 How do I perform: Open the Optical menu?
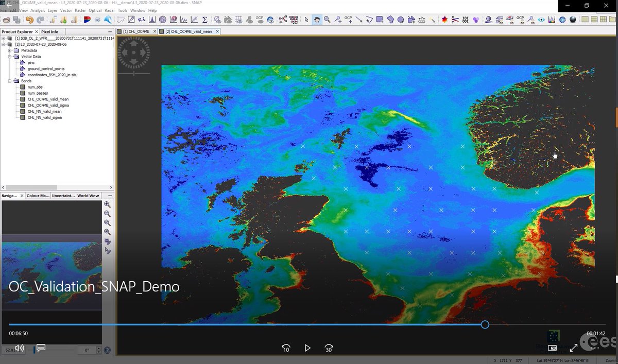point(95,10)
